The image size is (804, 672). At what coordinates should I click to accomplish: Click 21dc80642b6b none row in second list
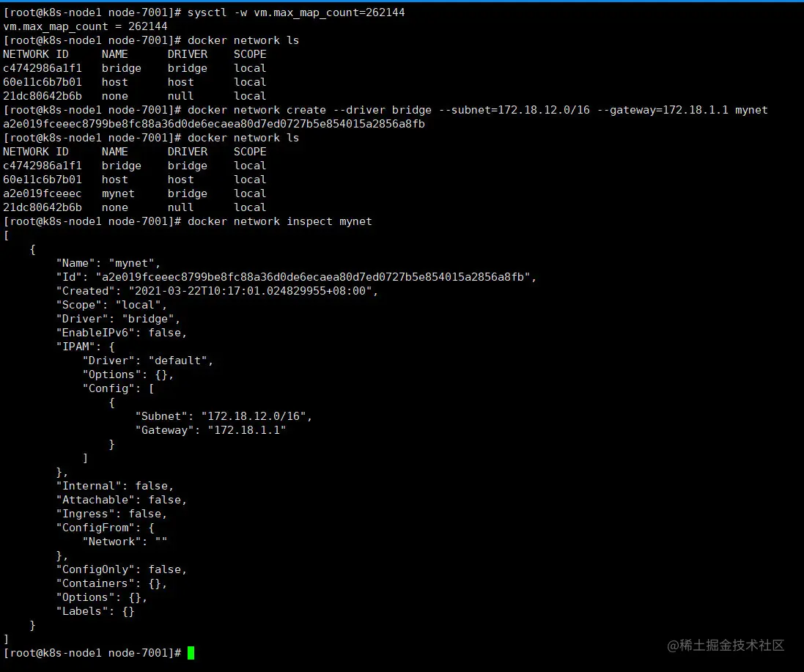point(134,207)
